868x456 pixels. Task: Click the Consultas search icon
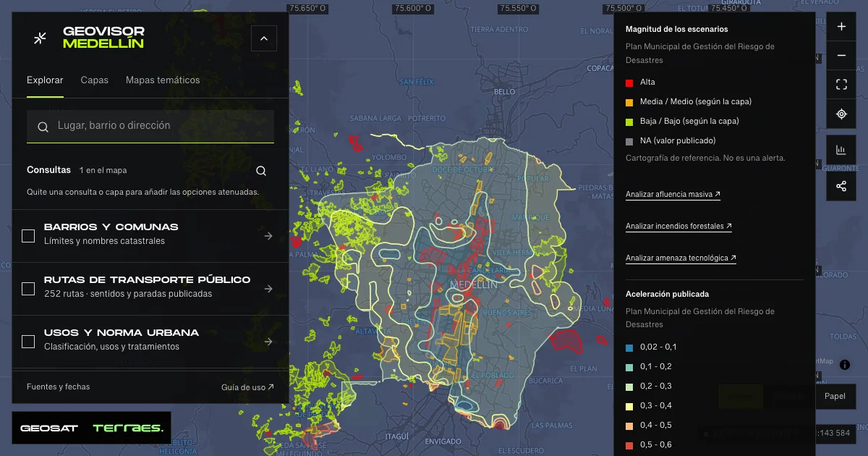pos(261,171)
